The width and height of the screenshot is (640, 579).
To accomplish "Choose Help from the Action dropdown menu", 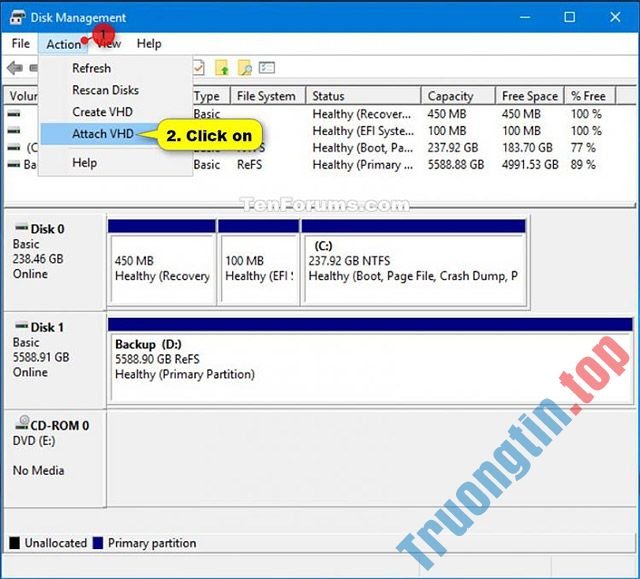I will pyautogui.click(x=116, y=163).
